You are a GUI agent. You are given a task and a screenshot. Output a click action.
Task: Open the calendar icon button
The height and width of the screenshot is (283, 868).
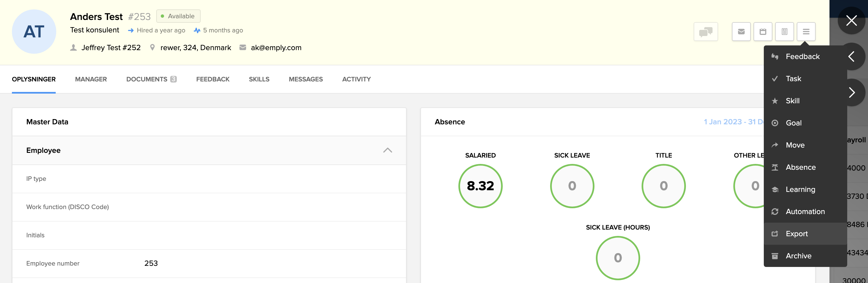(x=762, y=32)
